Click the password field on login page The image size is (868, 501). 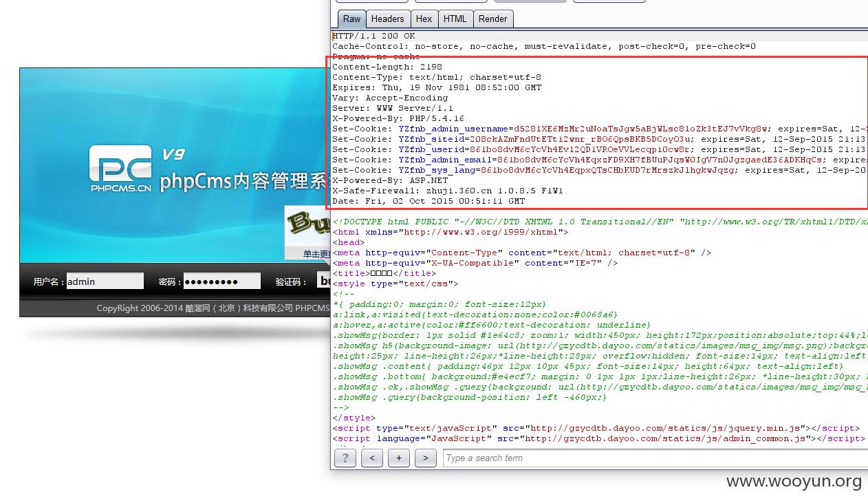tap(221, 281)
